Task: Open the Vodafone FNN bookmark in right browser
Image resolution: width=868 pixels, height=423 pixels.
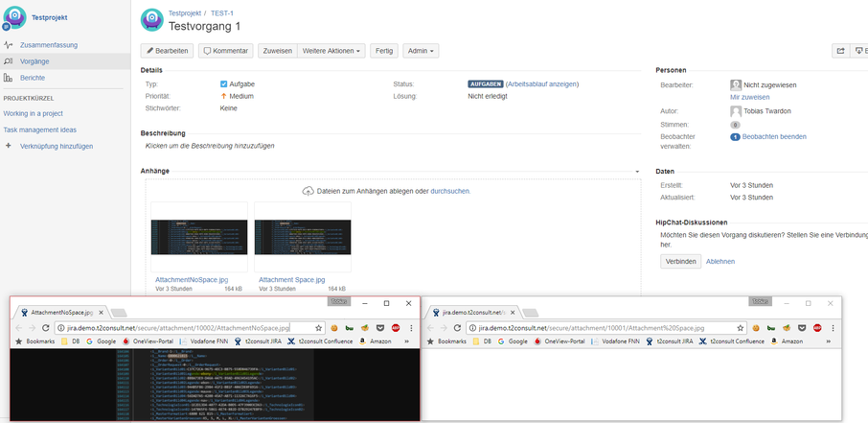Action: 616,341
